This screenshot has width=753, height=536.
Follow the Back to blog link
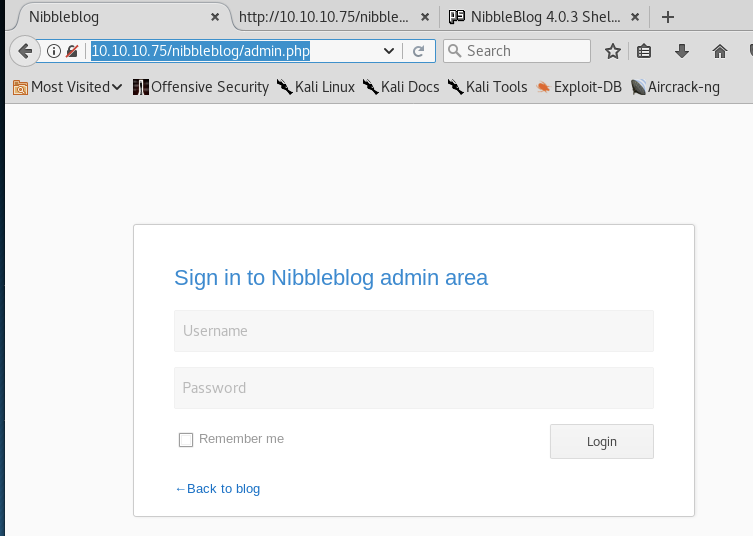tap(217, 489)
